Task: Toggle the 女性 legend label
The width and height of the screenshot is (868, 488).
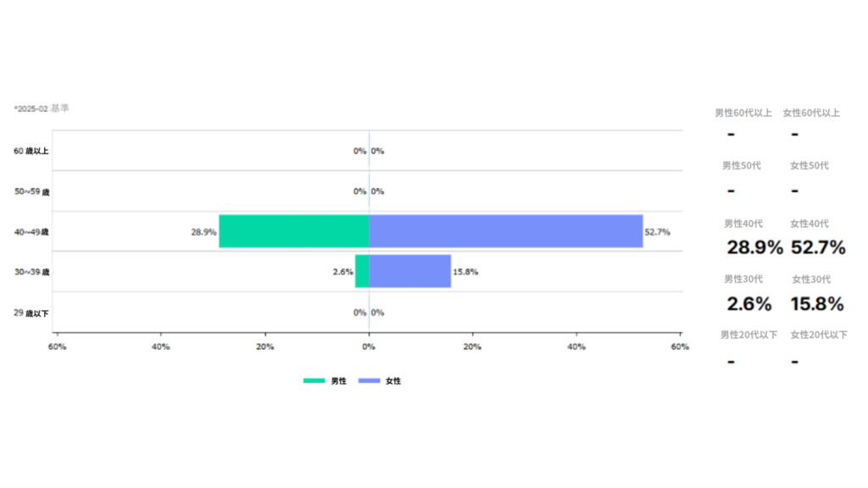Action: coord(393,381)
